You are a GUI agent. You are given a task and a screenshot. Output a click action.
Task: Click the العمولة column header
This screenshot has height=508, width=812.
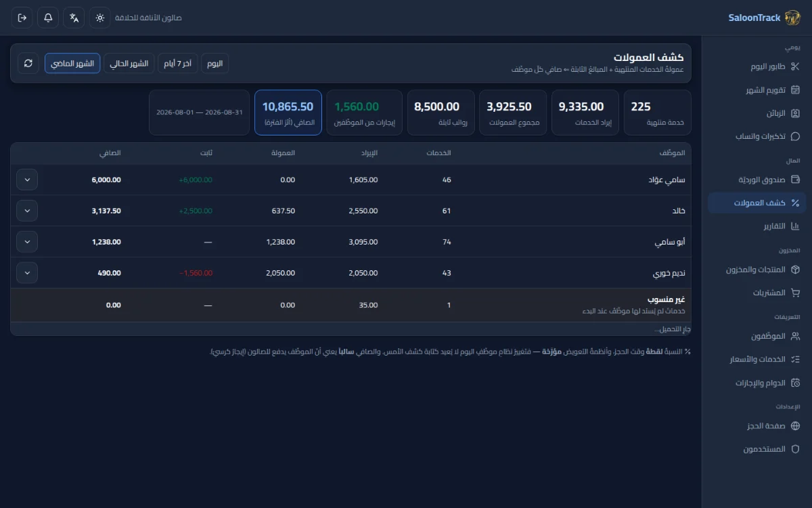281,153
